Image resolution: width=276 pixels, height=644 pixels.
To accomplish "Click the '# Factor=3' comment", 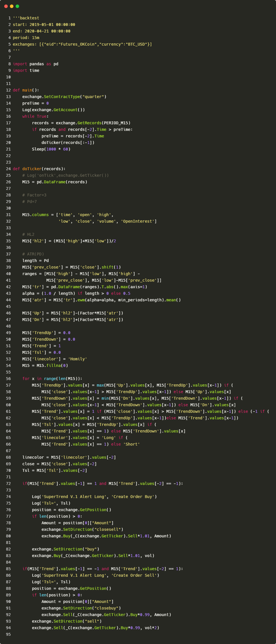I will coord(34,195).
